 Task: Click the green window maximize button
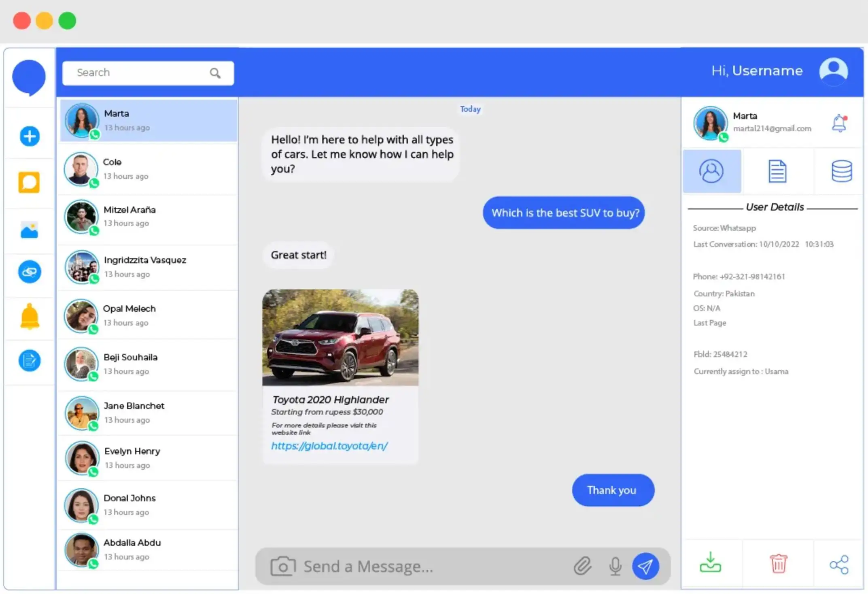point(67,21)
